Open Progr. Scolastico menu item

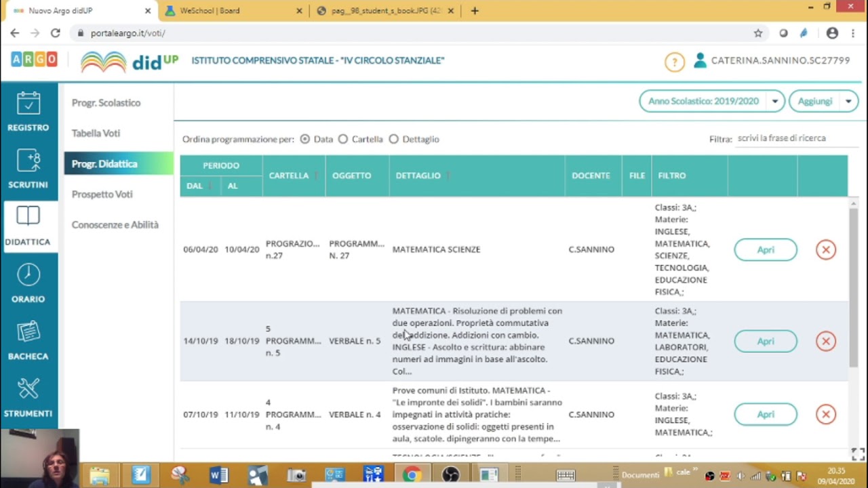[x=106, y=102]
